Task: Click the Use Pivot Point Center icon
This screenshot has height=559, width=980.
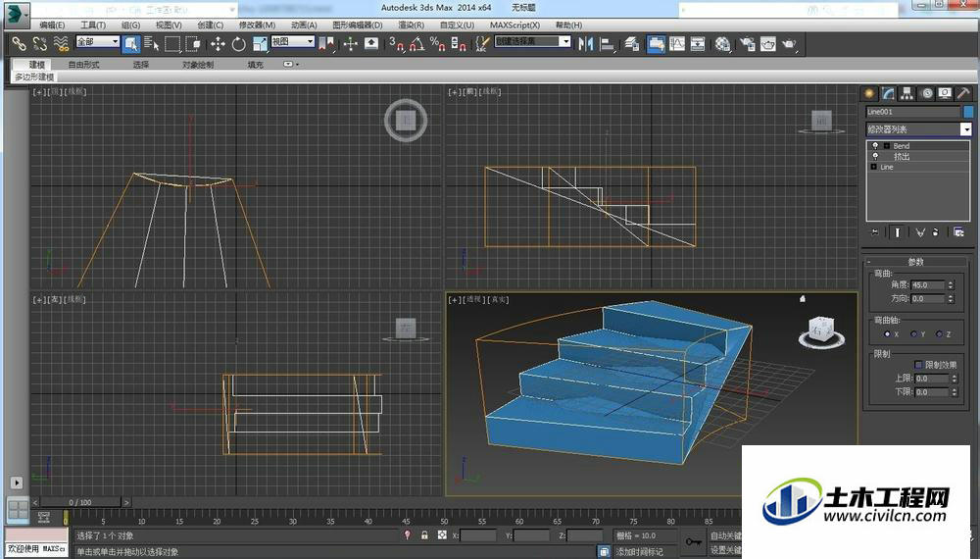Action: (x=326, y=44)
